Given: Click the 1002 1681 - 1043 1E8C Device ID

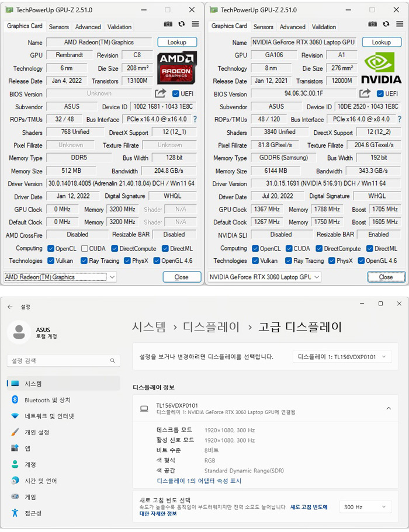Looking at the screenshot, I should pos(163,106).
